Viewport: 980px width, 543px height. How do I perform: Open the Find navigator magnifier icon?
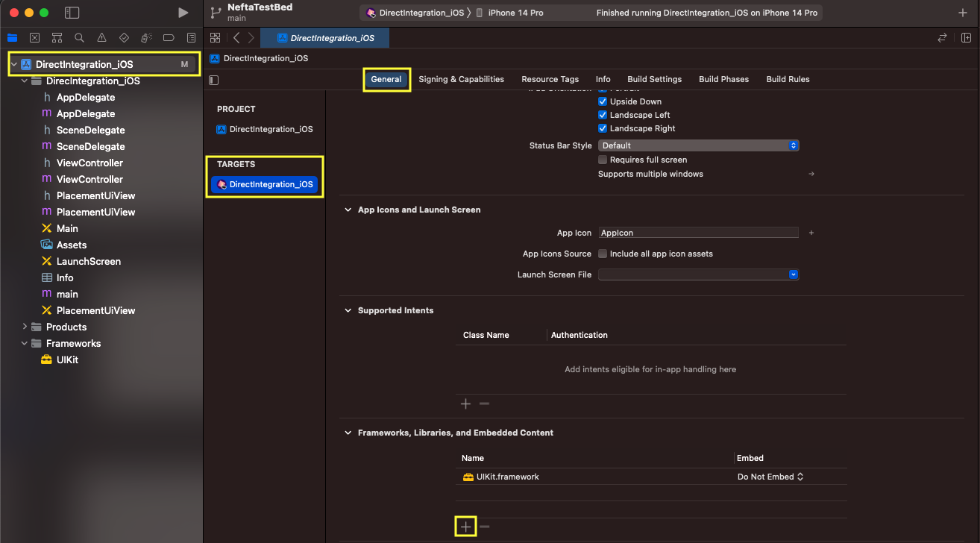(79, 37)
